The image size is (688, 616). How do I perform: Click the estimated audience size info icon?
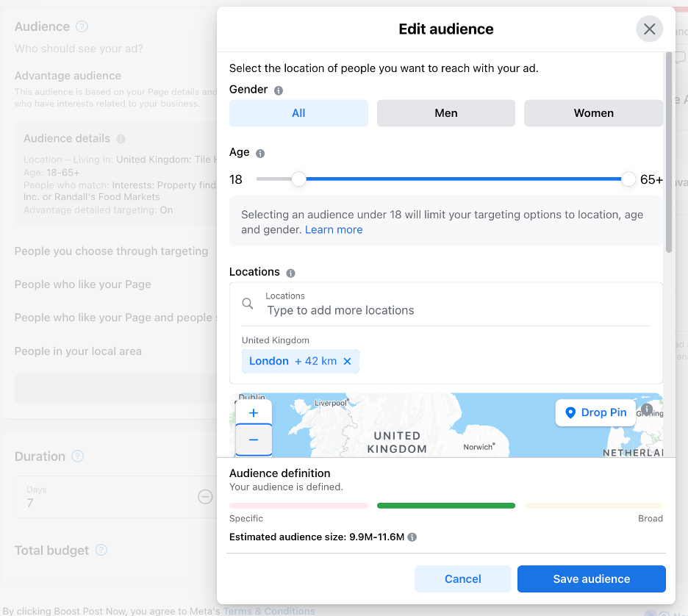tap(412, 537)
